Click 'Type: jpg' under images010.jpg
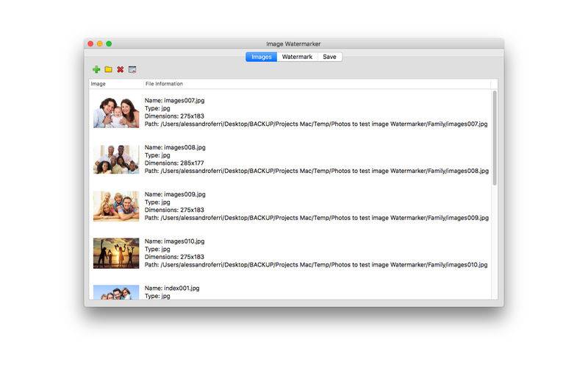The image size is (588, 368). click(157, 249)
